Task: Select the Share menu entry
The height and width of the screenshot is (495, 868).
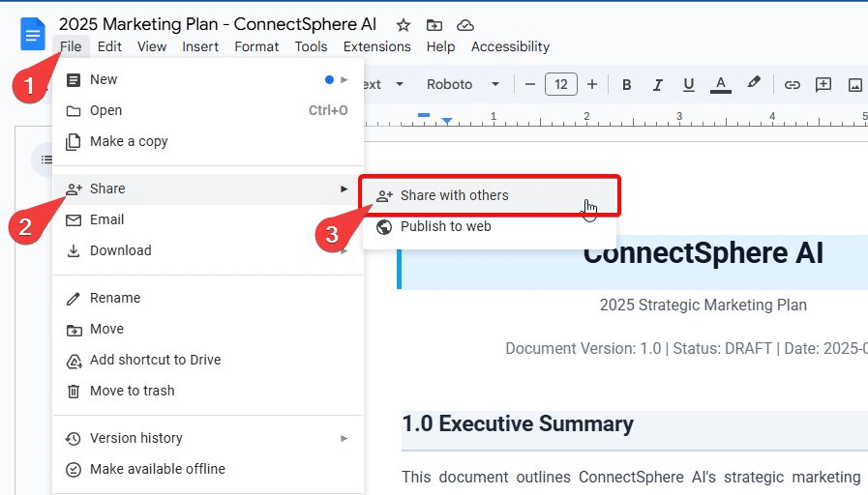Action: [208, 189]
